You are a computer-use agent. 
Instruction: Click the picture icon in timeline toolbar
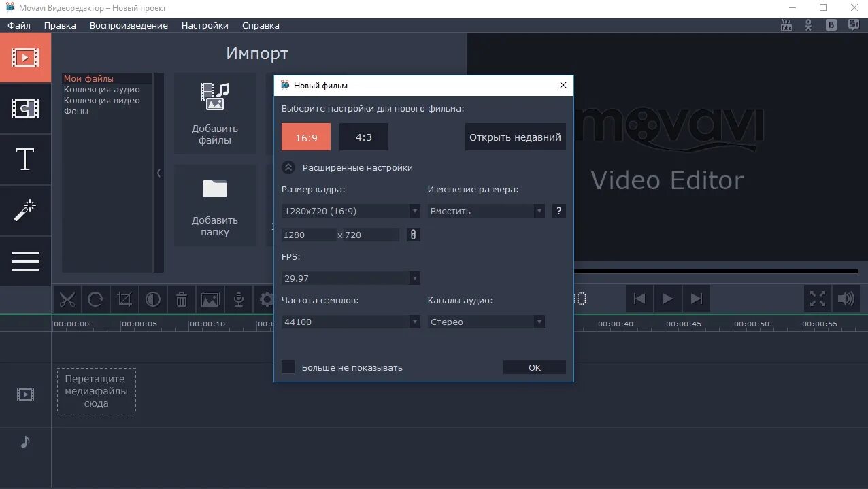coord(210,299)
